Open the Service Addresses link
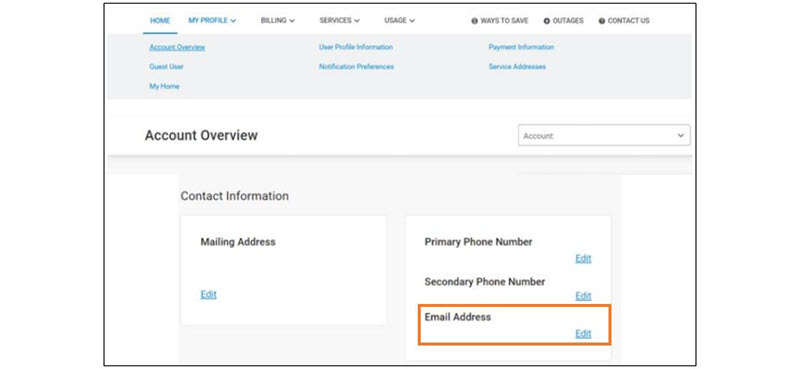This screenshot has width=800, height=369. point(517,67)
